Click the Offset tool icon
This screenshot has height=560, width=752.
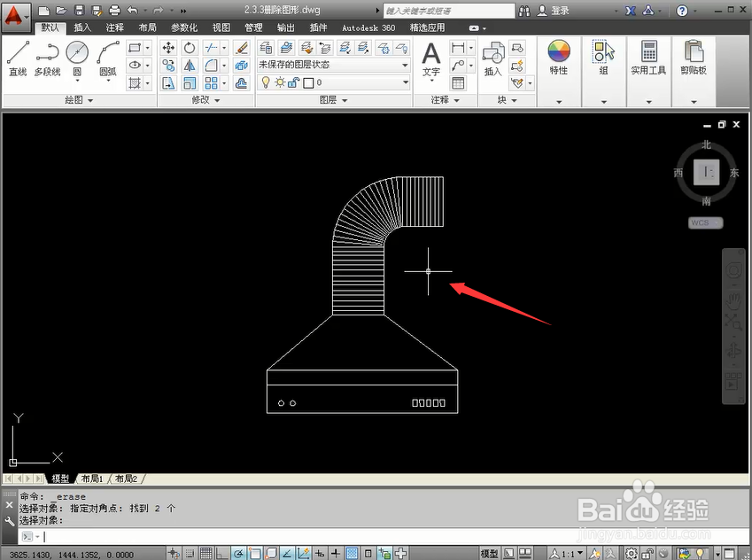[241, 83]
